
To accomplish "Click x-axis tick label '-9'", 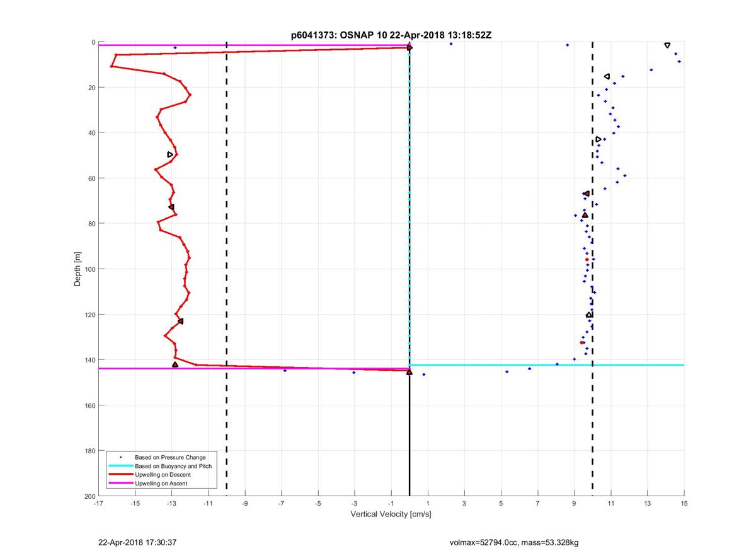I will pyautogui.click(x=244, y=503).
